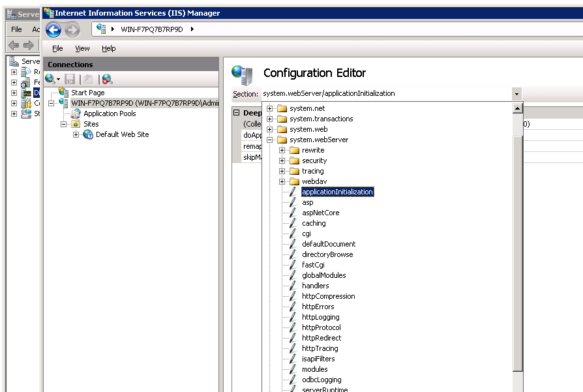Open the Help menu

pyautogui.click(x=108, y=48)
